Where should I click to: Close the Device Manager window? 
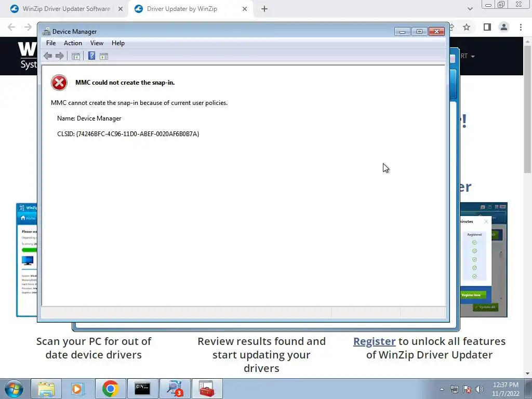[x=436, y=32]
